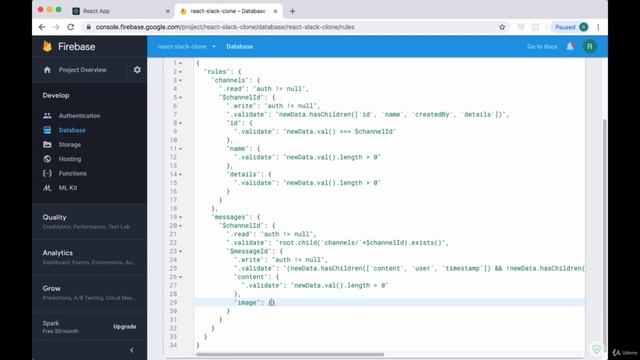
Task: Click the Hosting globe icon
Action: [x=47, y=159]
